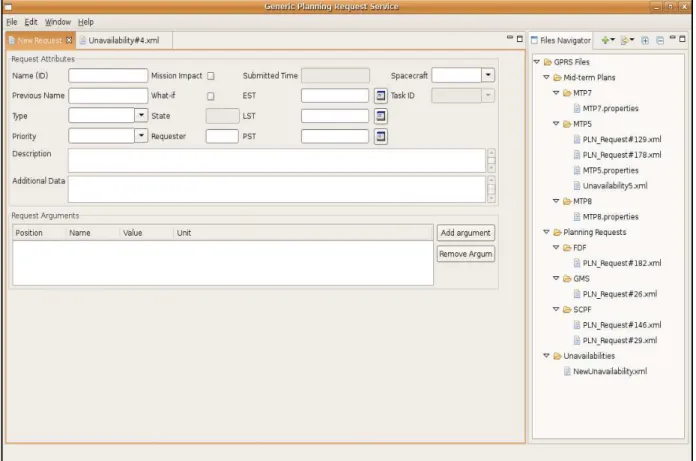This screenshot has width=696, height=461.
Task: Click into the Requester input field
Action: pyautogui.click(x=222, y=136)
